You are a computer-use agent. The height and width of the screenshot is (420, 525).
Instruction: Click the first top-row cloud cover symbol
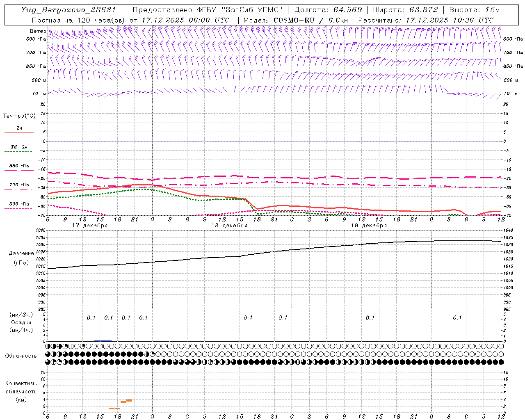[48, 347]
